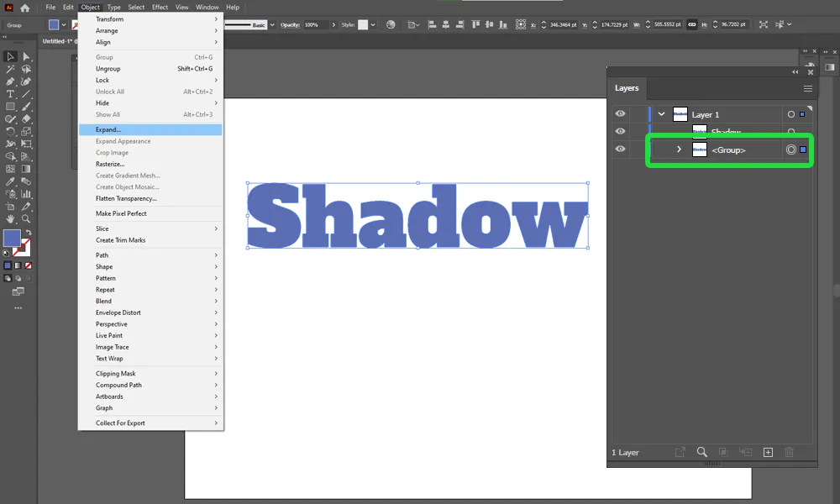The height and width of the screenshot is (504, 840).
Task: Select the Column Graph tool
Action: click(x=26, y=194)
